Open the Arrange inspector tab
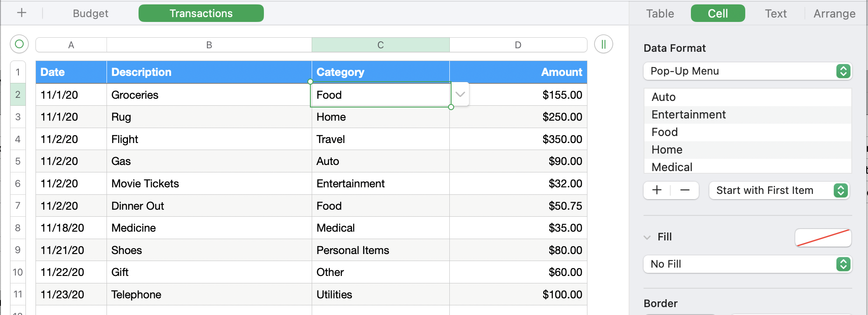The width and height of the screenshot is (868, 315). pyautogui.click(x=834, y=14)
